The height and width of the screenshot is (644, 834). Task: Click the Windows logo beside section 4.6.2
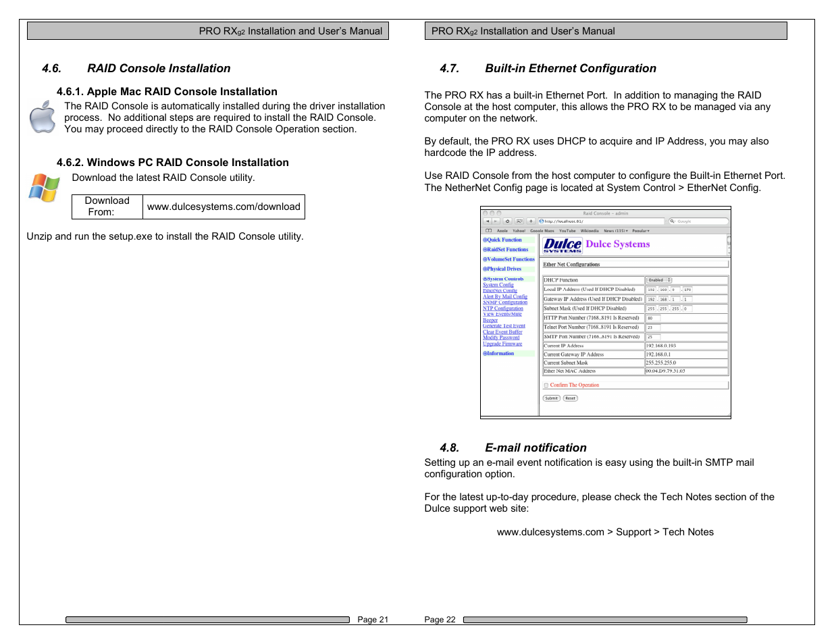[x=44, y=187]
